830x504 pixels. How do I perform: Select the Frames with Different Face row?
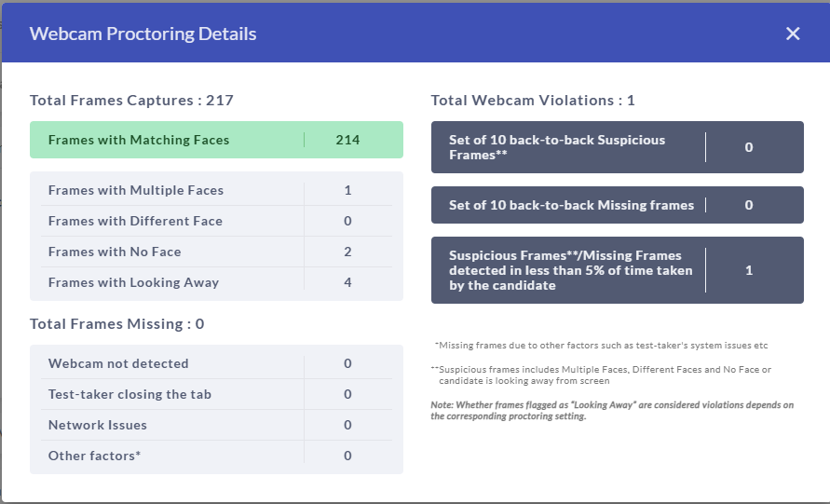click(x=216, y=221)
